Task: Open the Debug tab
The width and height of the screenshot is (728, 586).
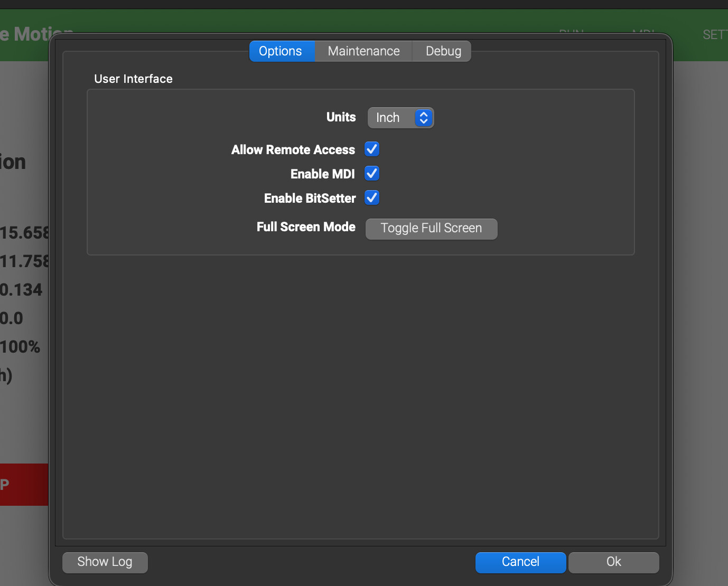Action: click(443, 51)
